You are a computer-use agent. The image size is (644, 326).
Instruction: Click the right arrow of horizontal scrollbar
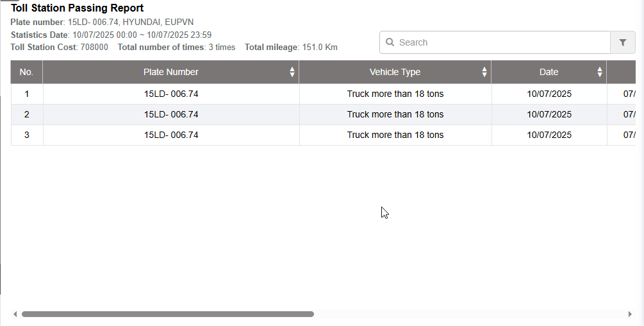point(630,314)
